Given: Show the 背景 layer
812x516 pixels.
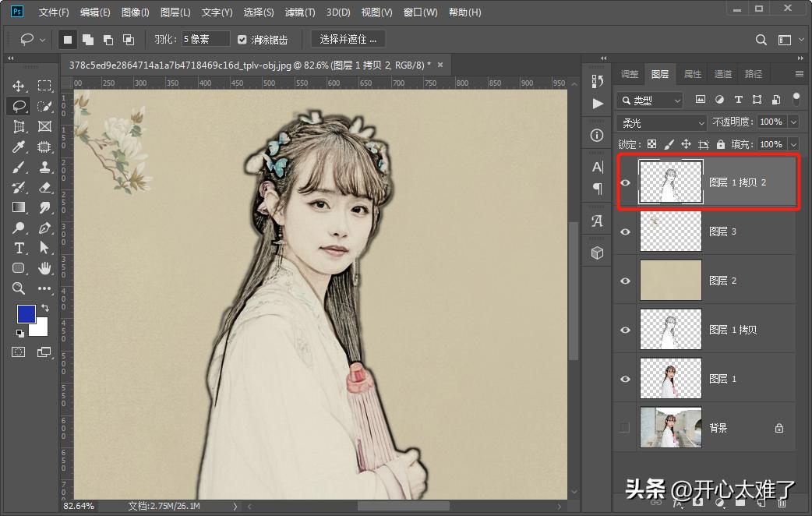Looking at the screenshot, I should [x=625, y=427].
